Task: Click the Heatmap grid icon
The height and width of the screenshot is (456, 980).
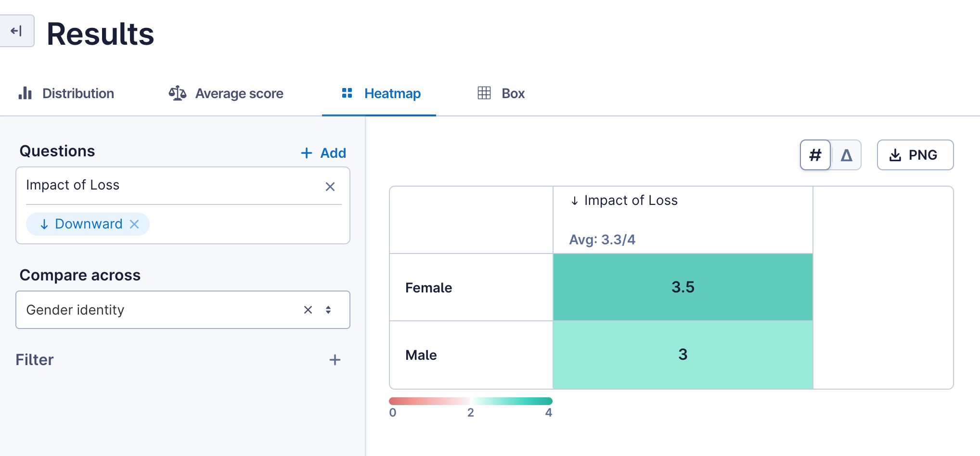Action: (347, 93)
